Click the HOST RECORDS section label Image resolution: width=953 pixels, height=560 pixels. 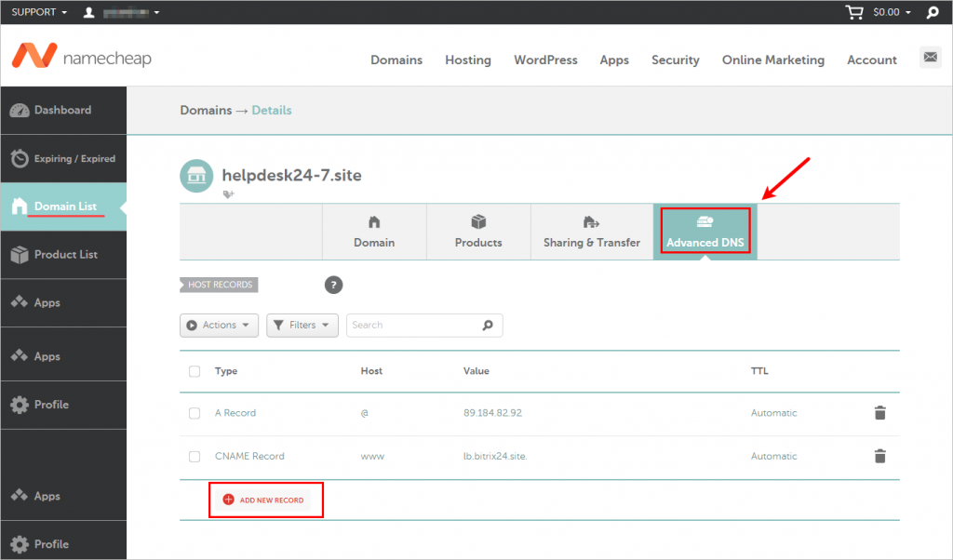(219, 285)
